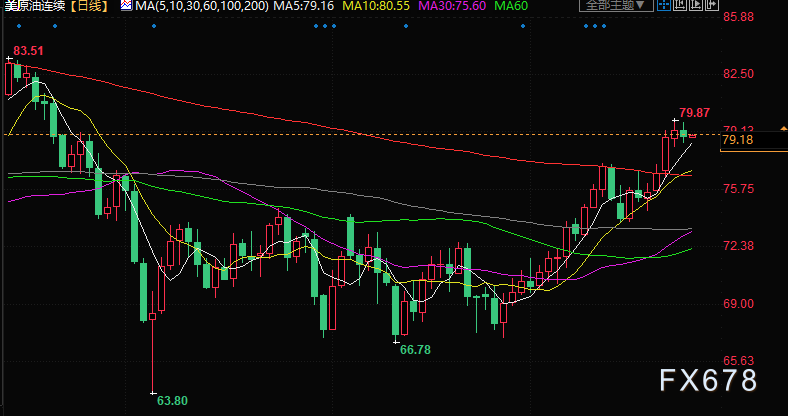Select the MA30:75.60 value label

(x=452, y=6)
